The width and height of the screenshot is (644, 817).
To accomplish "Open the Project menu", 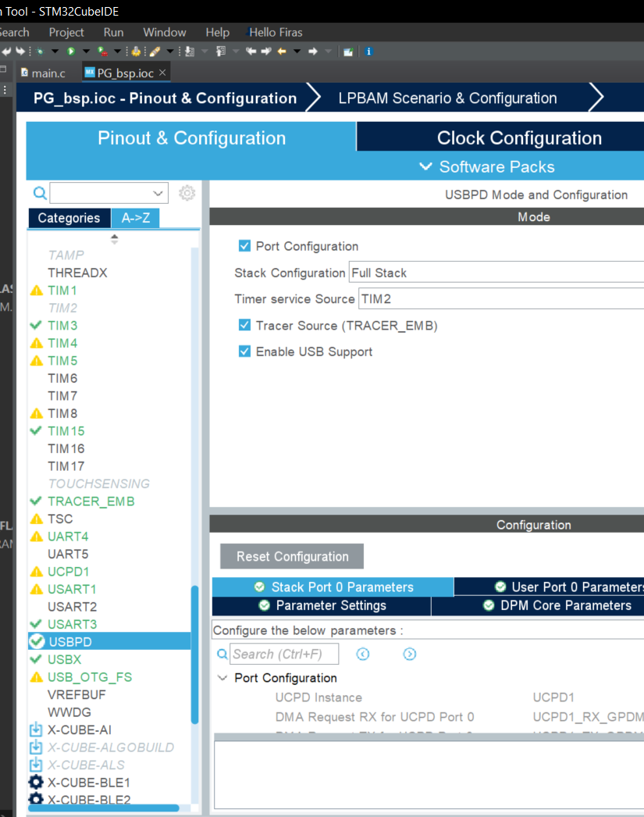I will pyautogui.click(x=66, y=32).
